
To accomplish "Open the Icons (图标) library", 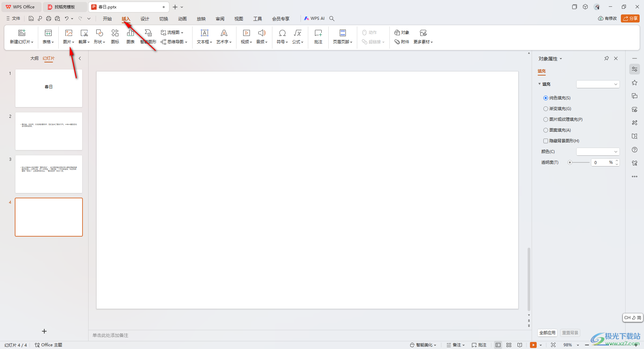I will point(115,33).
